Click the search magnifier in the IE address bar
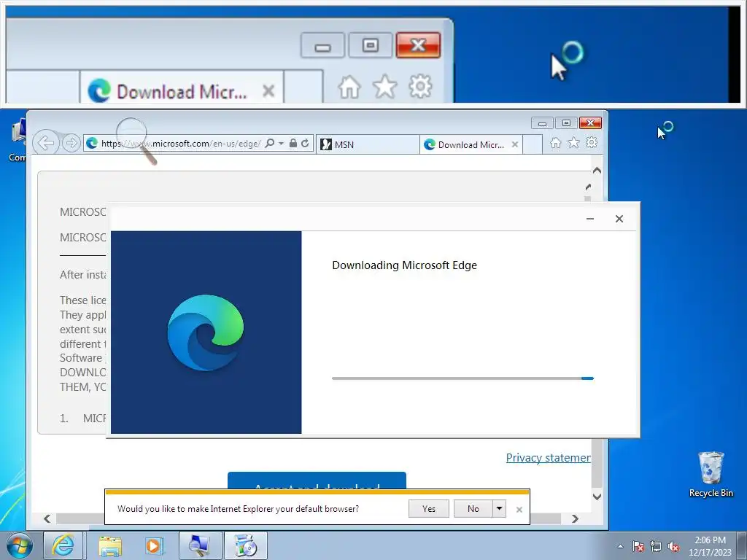The width and height of the screenshot is (747, 560). tap(270, 144)
